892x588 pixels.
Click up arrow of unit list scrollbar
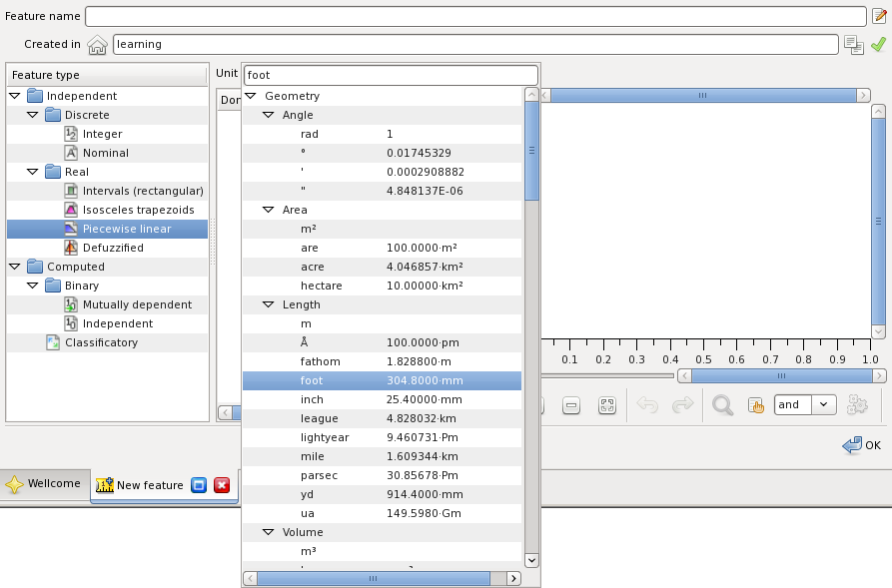tap(531, 95)
